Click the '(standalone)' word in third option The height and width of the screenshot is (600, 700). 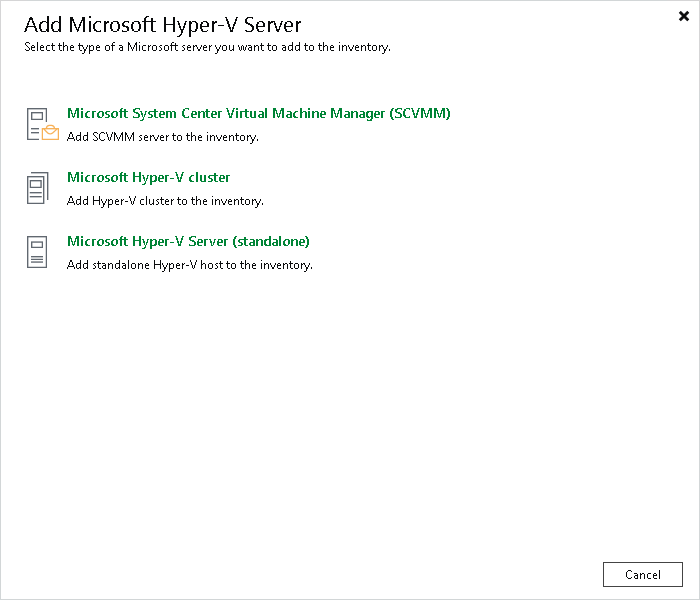(271, 242)
